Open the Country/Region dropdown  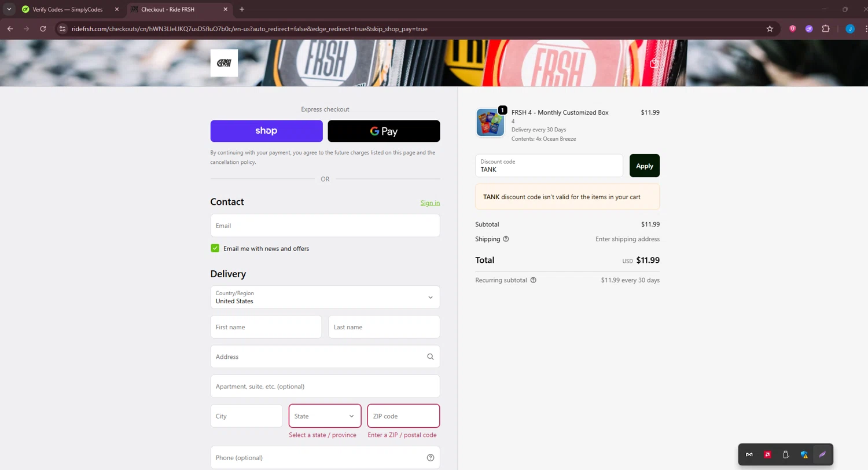[x=325, y=297]
